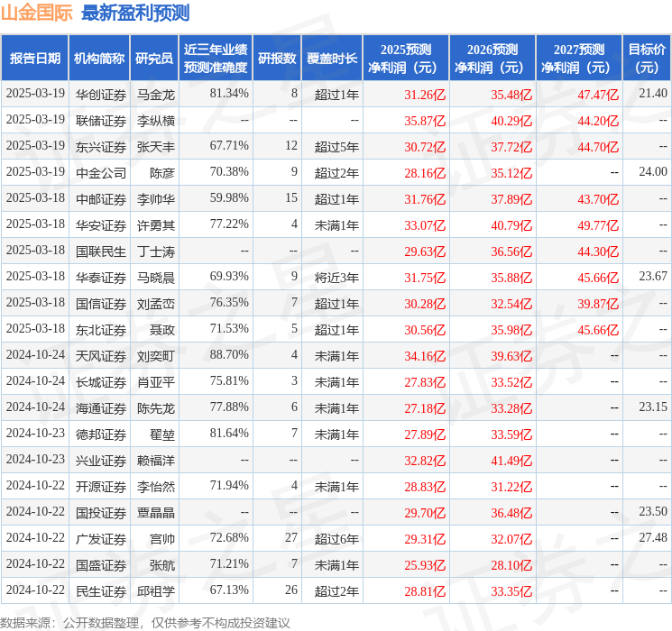This screenshot has width=672, height=631.
Task: Click the 山金国际 title text
Action: pos(37,13)
